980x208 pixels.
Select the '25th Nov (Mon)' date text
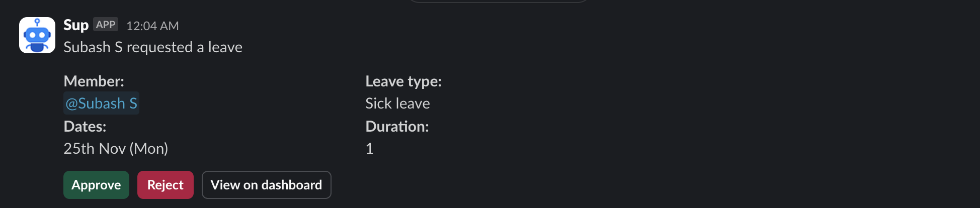(116, 149)
